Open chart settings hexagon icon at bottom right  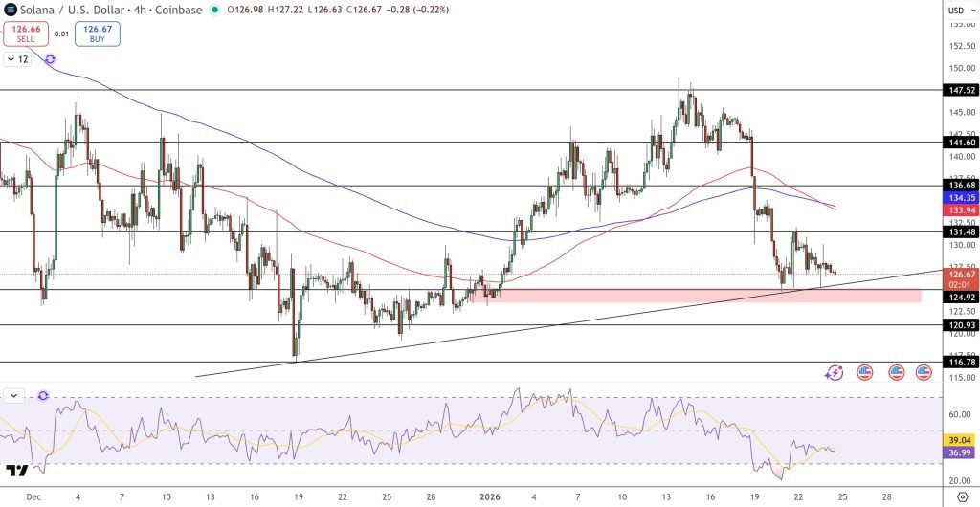click(x=962, y=497)
